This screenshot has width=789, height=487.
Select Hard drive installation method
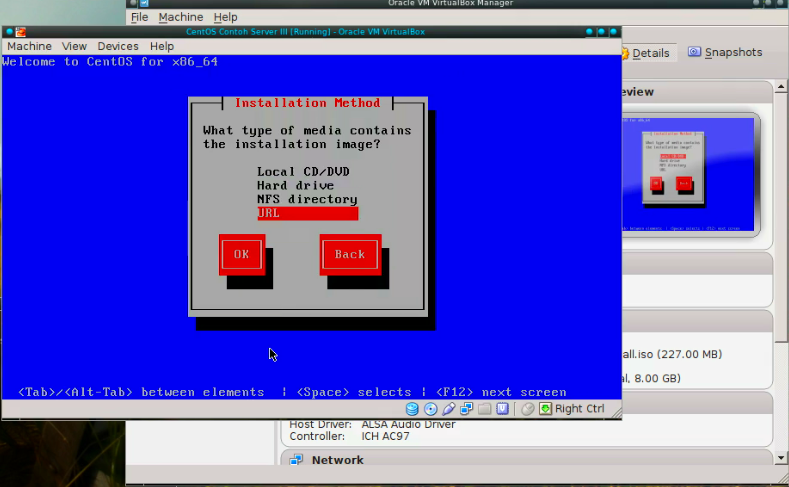tap(295, 185)
